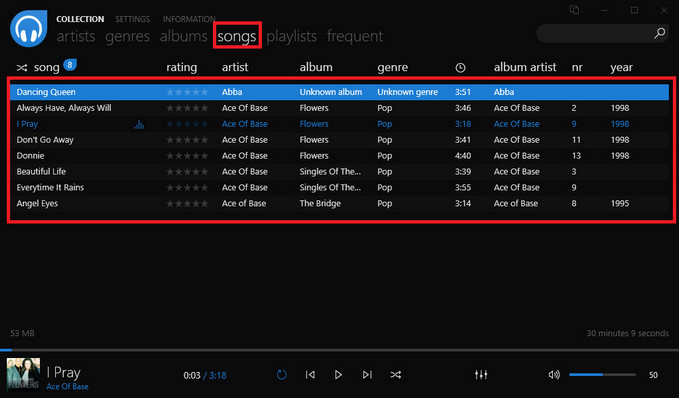Click the song count badge 8
The height and width of the screenshot is (398, 679).
coord(70,65)
